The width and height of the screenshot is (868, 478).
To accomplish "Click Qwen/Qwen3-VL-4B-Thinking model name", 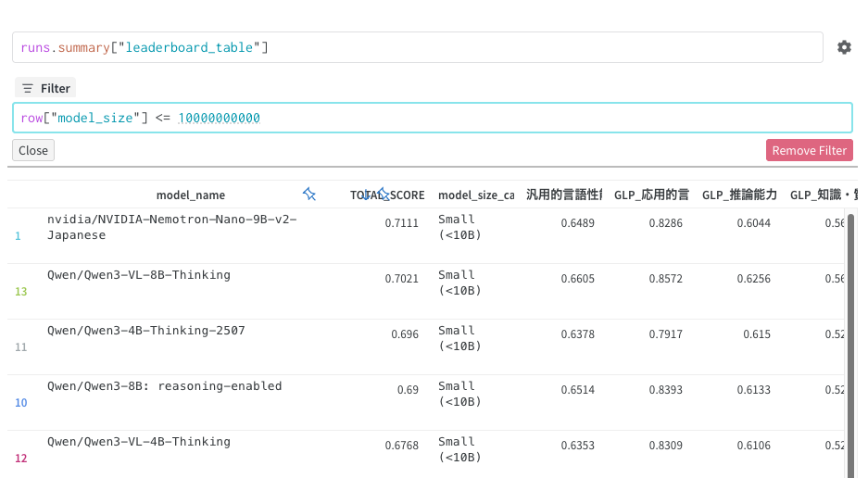I will click(x=138, y=442).
